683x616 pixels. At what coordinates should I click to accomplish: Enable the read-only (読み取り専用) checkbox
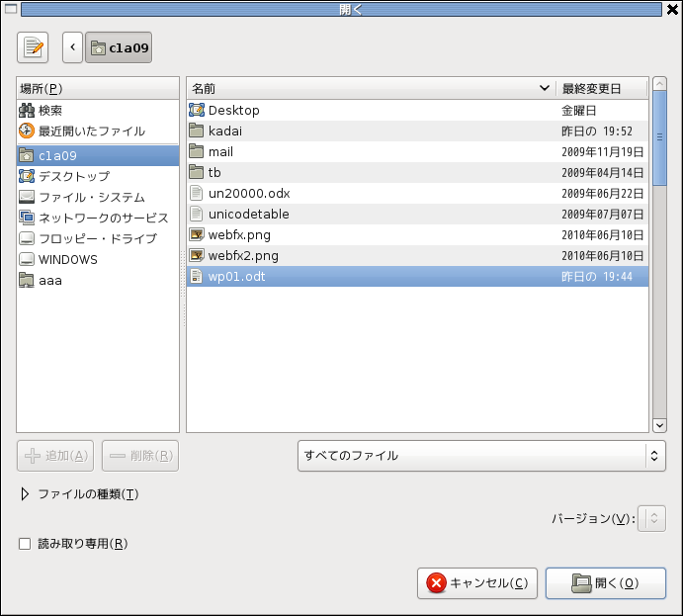pyautogui.click(x=25, y=544)
